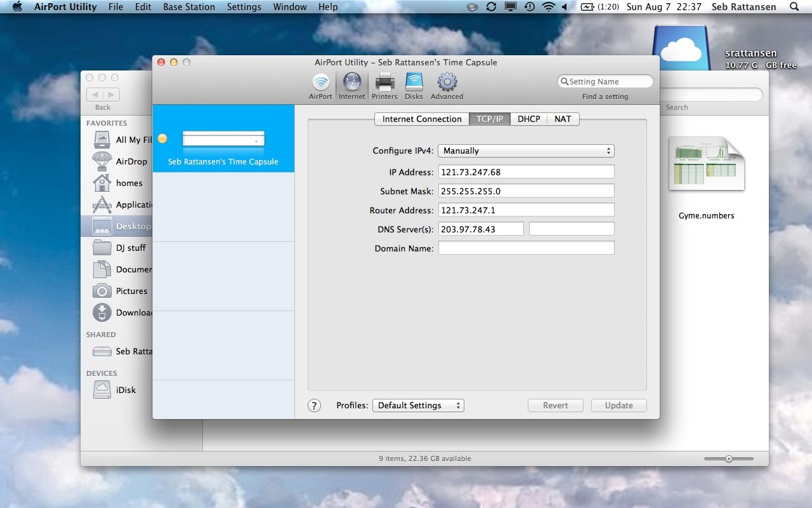Click the first DNS Server field

481,229
